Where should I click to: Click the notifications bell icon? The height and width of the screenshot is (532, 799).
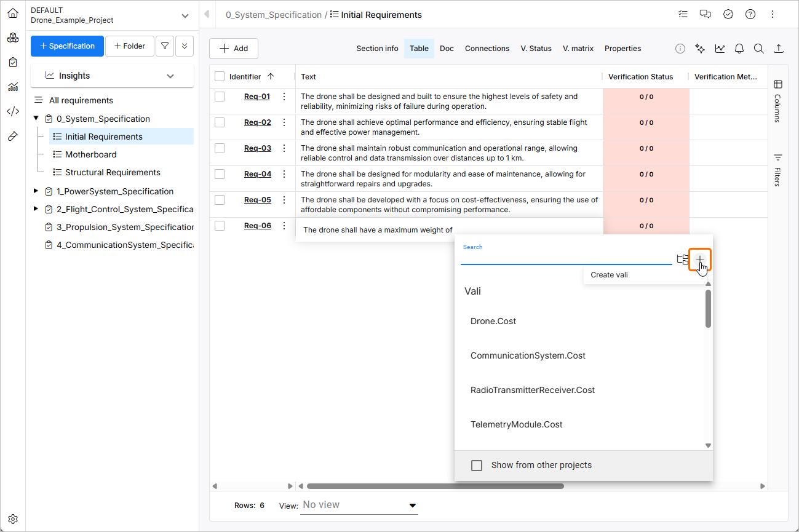click(739, 48)
